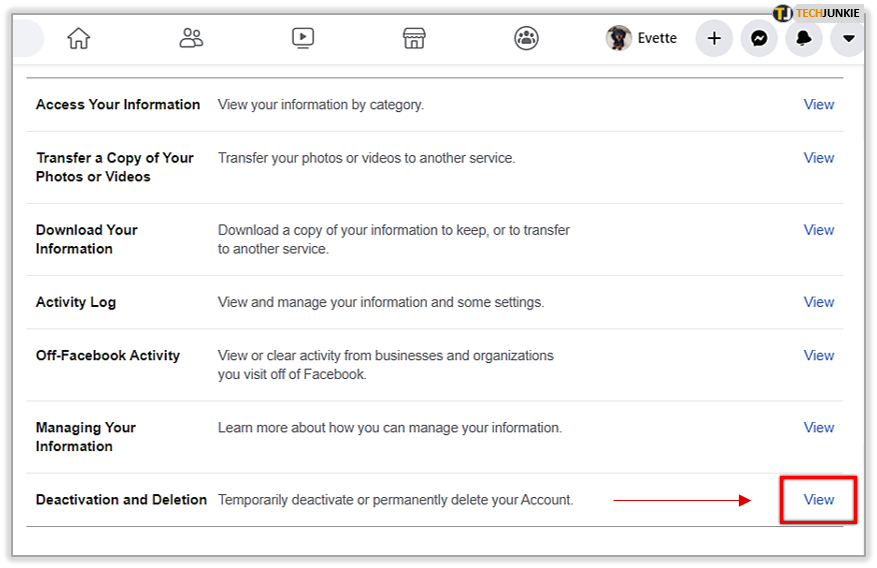The height and width of the screenshot is (568, 877).
Task: Click the Facebook search field at top left
Action: pos(24,39)
